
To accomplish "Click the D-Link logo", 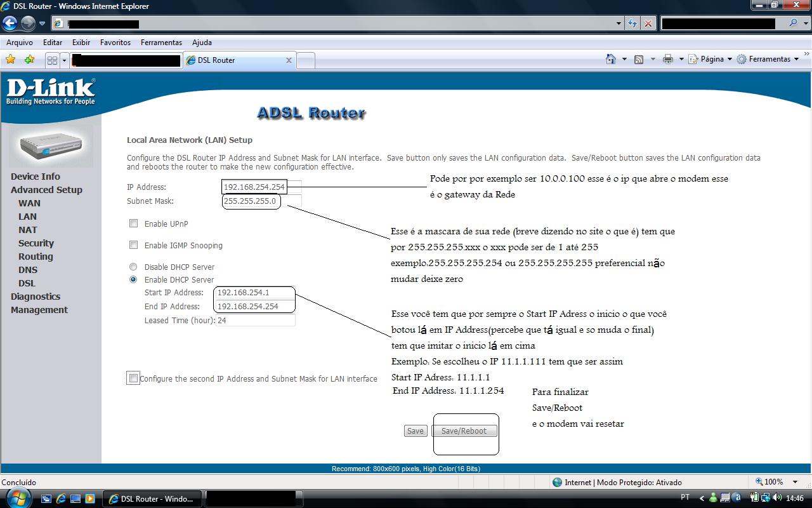I will click(x=51, y=92).
